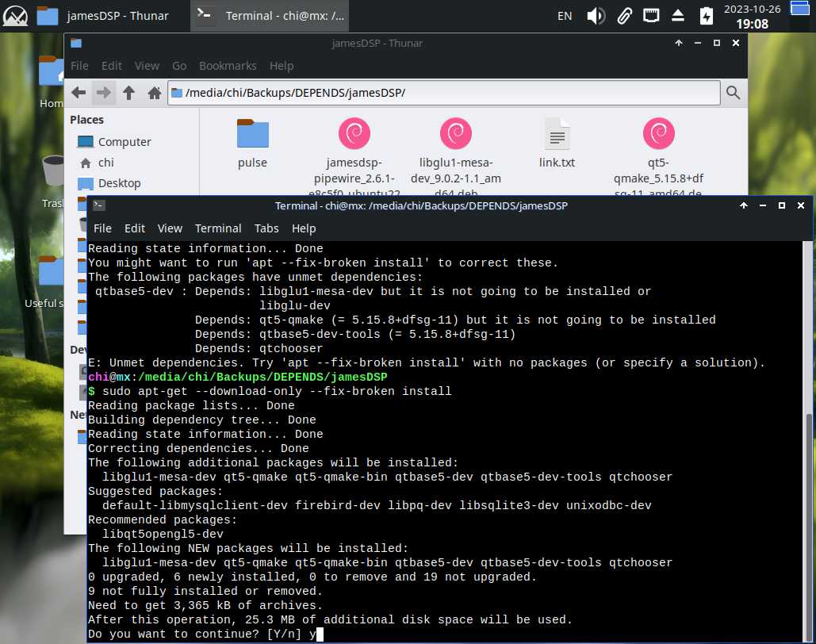Image resolution: width=816 pixels, height=644 pixels.
Task: Switch to jamesDSP - Thunar taskbar button
Action: [x=104, y=16]
